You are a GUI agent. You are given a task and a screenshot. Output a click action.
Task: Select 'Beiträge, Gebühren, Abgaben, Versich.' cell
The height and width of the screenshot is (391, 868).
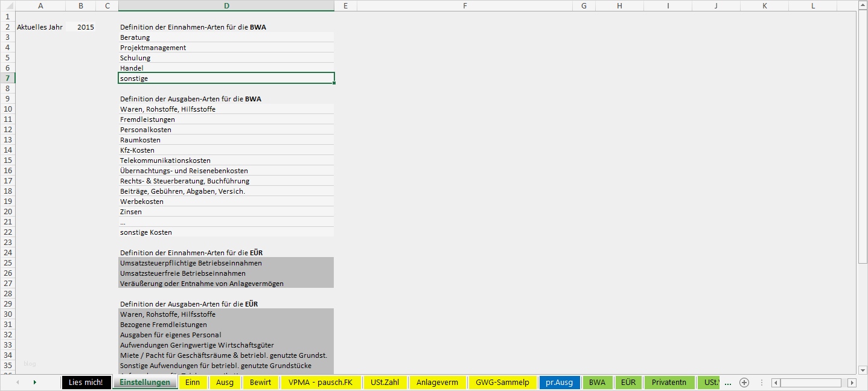(226, 191)
